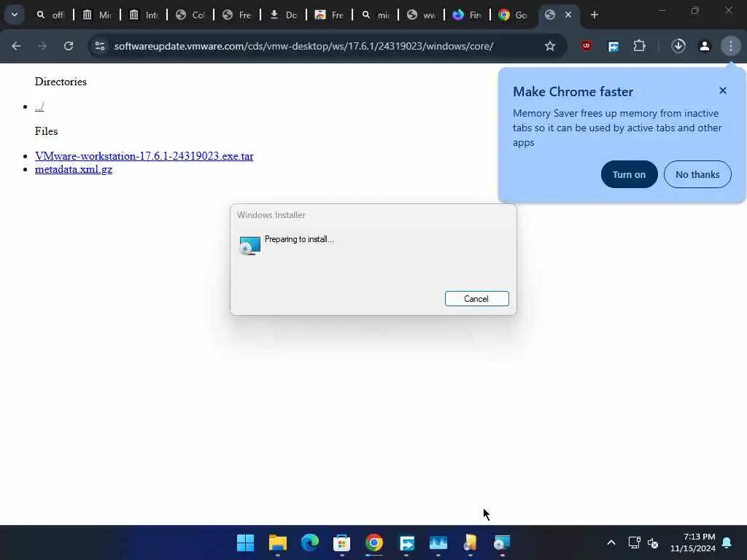Open Microsoft Store from taskbar
Image resolution: width=747 pixels, height=560 pixels.
tap(341, 542)
